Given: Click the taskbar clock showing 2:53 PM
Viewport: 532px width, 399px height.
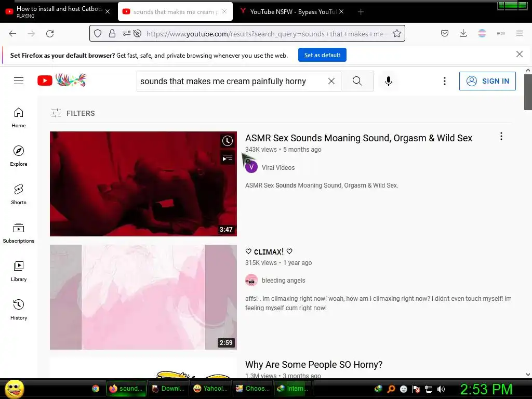Looking at the screenshot, I should pos(486,389).
